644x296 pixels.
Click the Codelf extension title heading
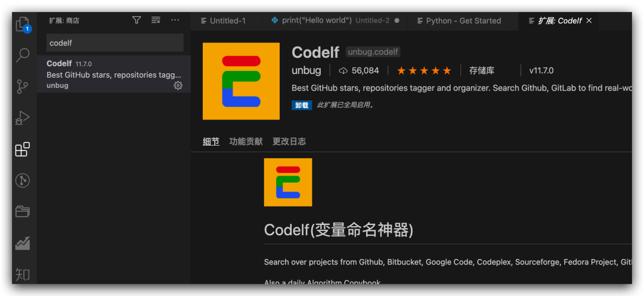click(315, 52)
